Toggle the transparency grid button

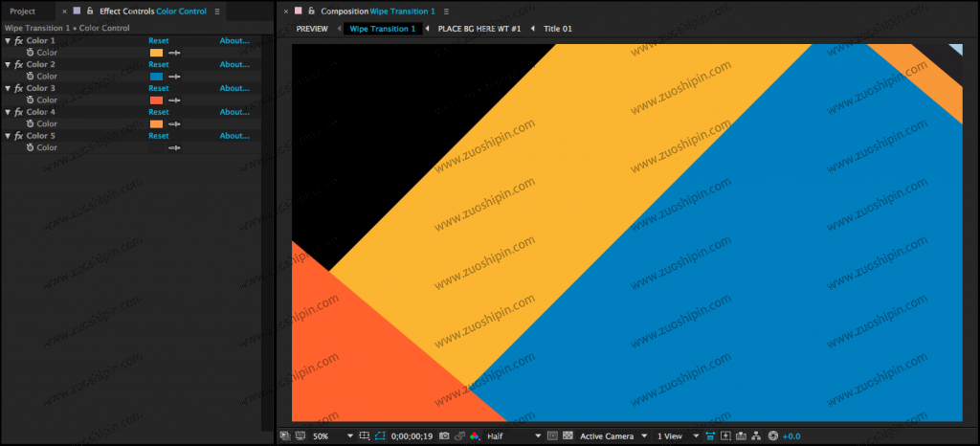(x=568, y=436)
